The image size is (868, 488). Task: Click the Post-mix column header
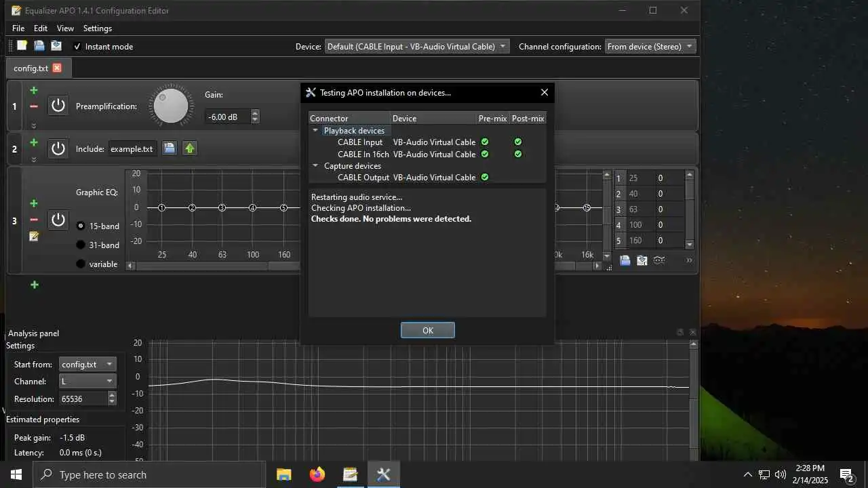click(528, 119)
